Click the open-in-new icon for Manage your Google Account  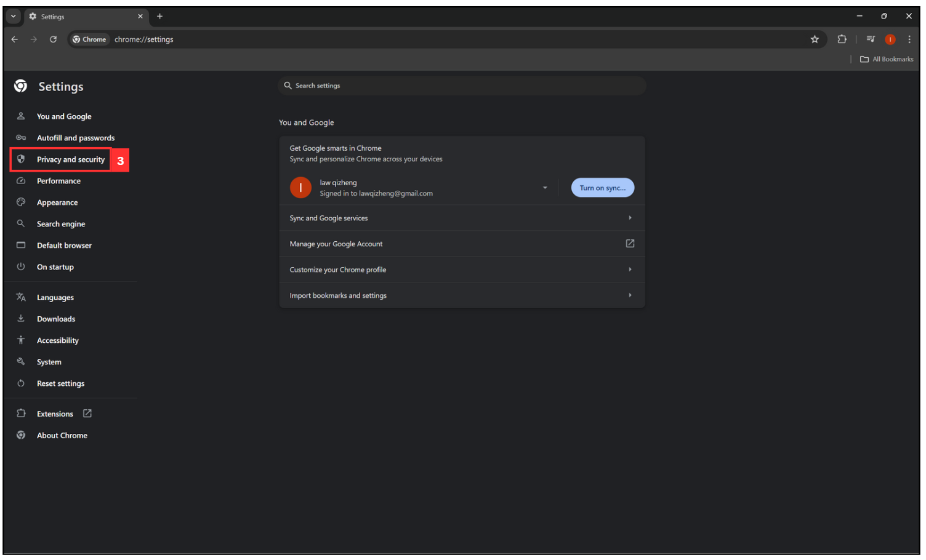[630, 243]
